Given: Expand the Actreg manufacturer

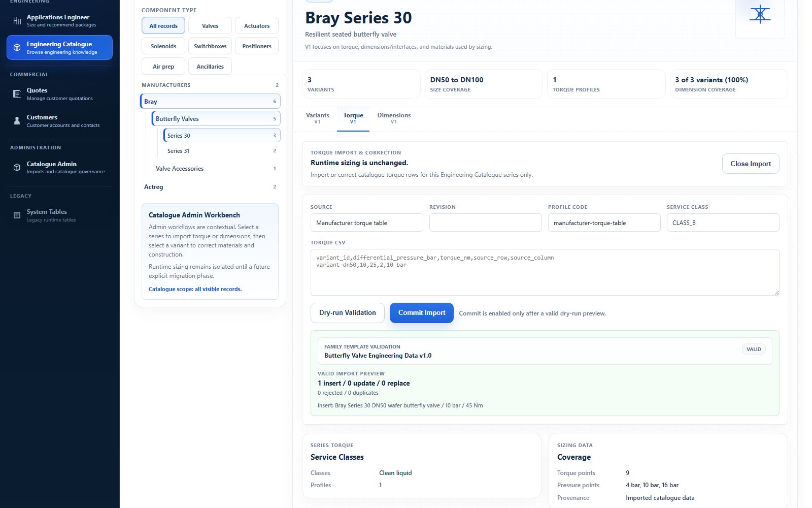Looking at the screenshot, I should click(x=210, y=187).
